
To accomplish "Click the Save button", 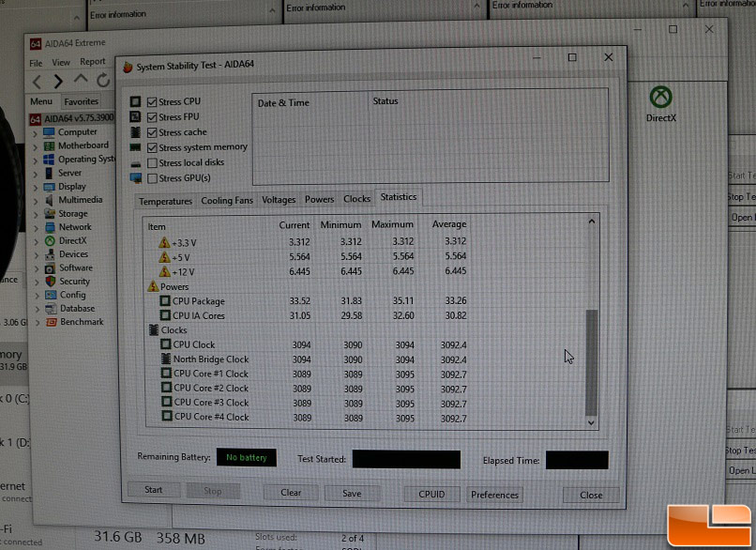I will (352, 494).
